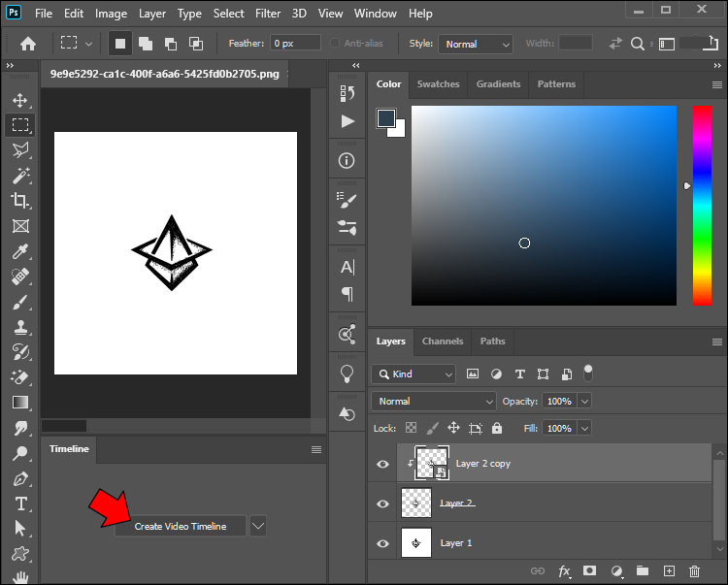Toggle visibility of Layer 1
Screen dimensions: 728x585
click(x=382, y=543)
